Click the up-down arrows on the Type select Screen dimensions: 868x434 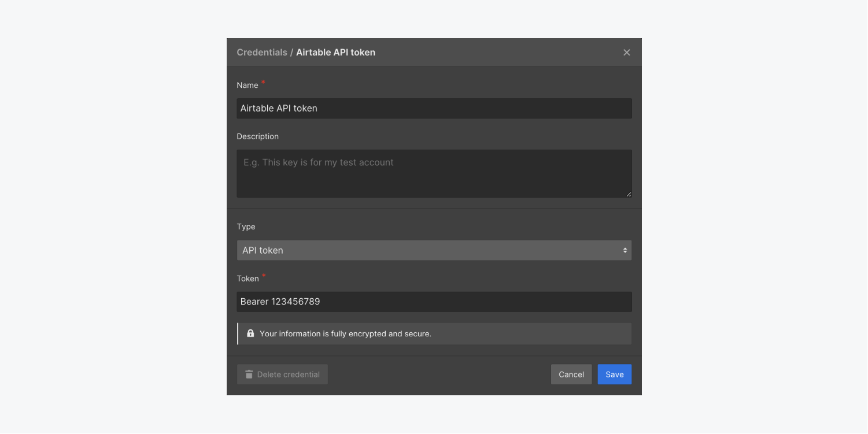click(x=625, y=250)
